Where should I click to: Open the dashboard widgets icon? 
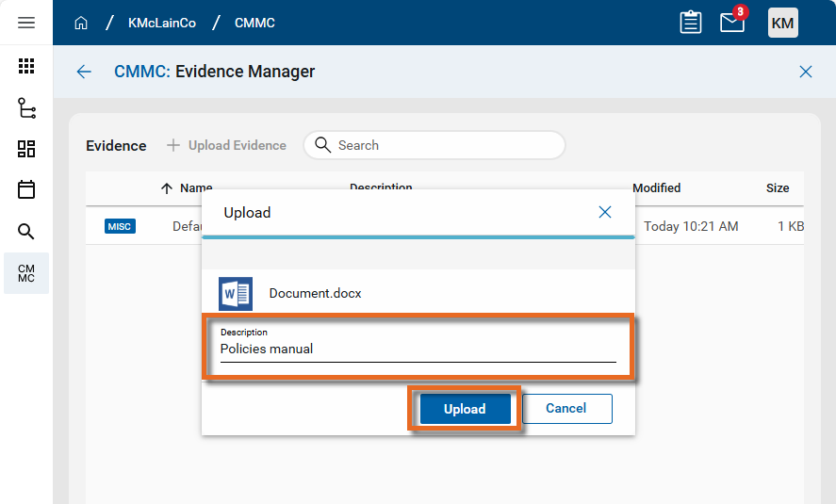[x=26, y=149]
